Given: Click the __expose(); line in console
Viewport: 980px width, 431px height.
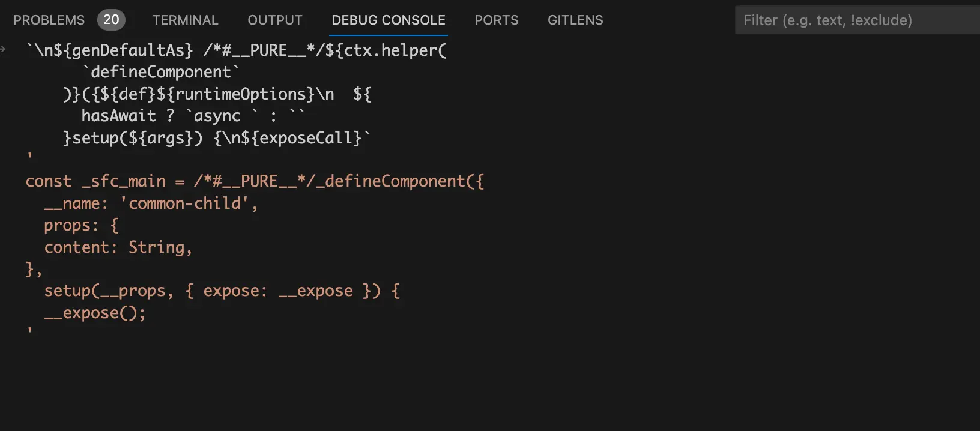Looking at the screenshot, I should point(95,313).
